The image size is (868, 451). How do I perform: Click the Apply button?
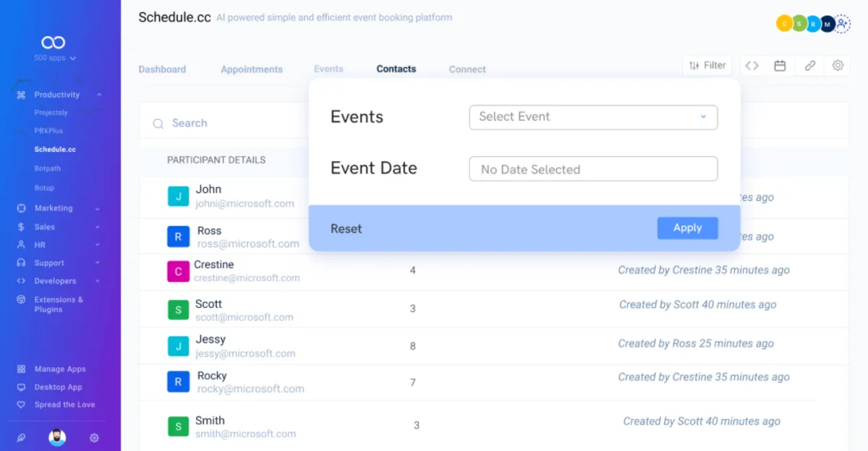tap(687, 228)
